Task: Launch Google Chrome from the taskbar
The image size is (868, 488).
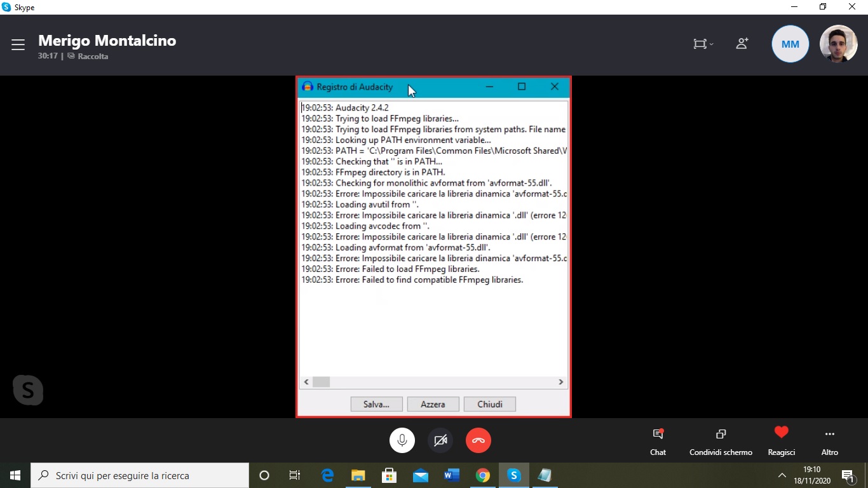Action: tap(482, 475)
